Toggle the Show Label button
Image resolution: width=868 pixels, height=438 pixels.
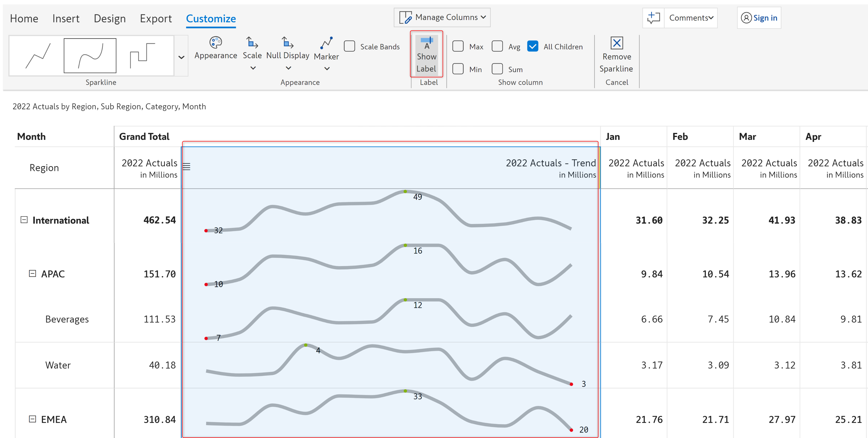pyautogui.click(x=426, y=54)
